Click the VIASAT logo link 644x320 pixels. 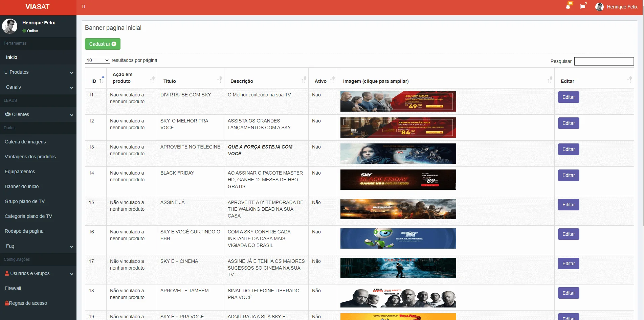(x=38, y=7)
